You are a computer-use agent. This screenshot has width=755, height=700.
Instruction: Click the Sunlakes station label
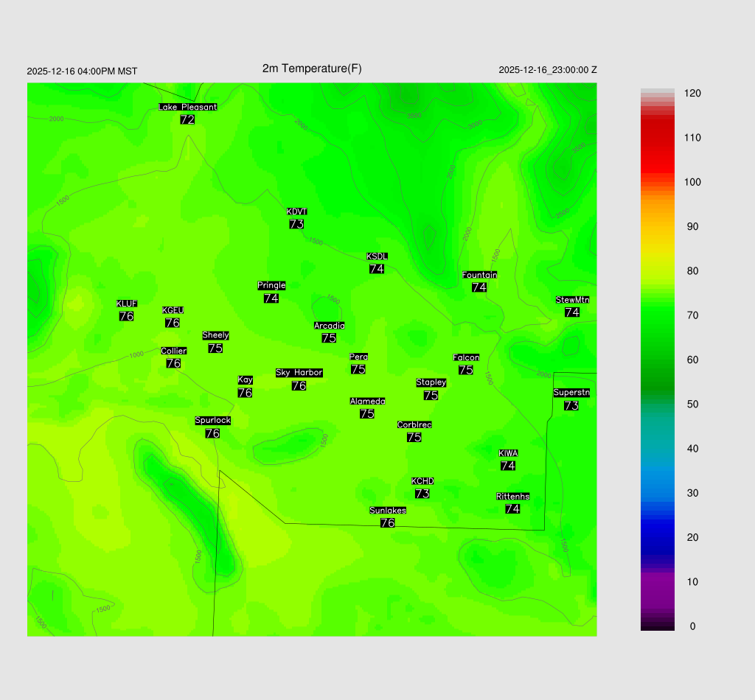388,511
